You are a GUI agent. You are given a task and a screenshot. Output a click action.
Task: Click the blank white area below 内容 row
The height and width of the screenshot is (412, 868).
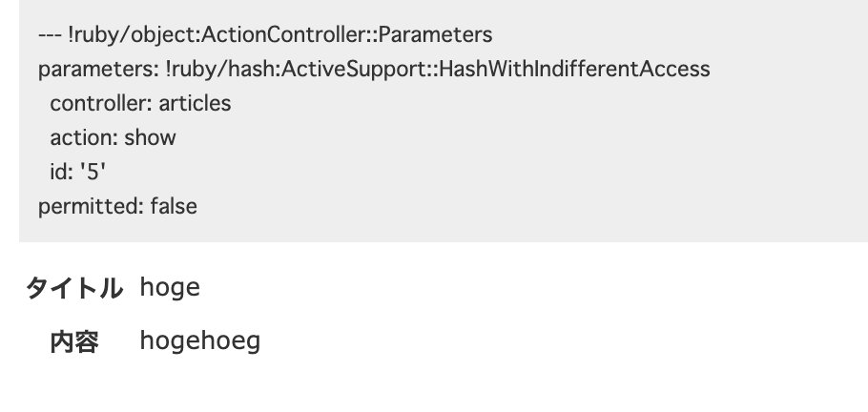pos(429,386)
